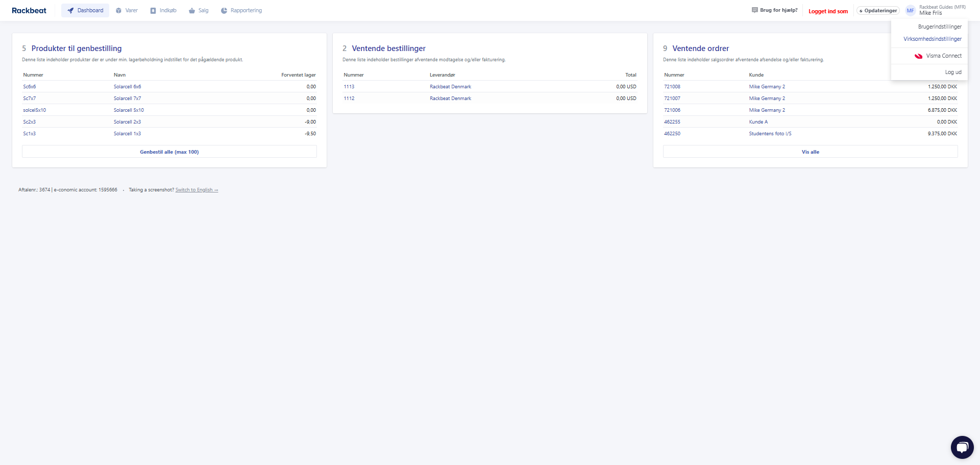
Task: Click the Salg basket icon
Action: click(x=192, y=11)
